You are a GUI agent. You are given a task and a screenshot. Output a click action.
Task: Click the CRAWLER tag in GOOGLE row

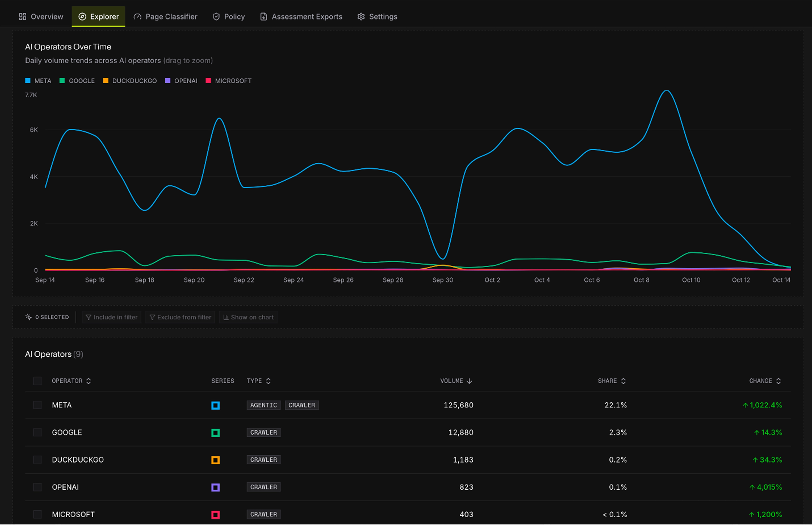click(264, 433)
